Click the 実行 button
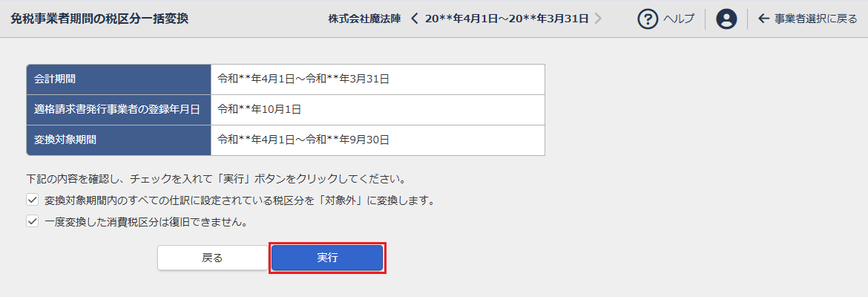This screenshot has height=297, width=868. [x=327, y=258]
